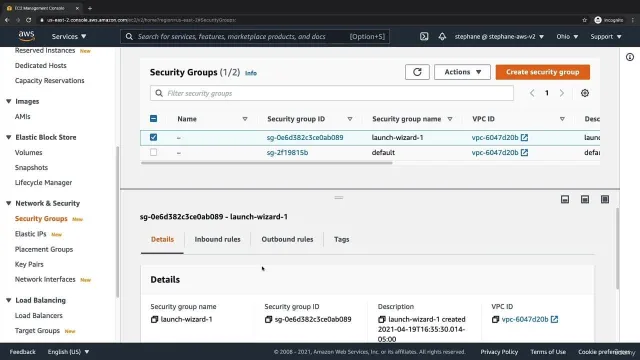640x360 pixels.
Task: Go to previous page of security groups
Action: tap(532, 93)
